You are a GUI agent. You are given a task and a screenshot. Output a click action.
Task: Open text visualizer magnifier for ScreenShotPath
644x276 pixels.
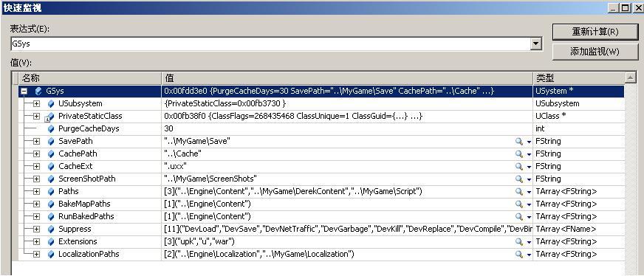[519, 179]
